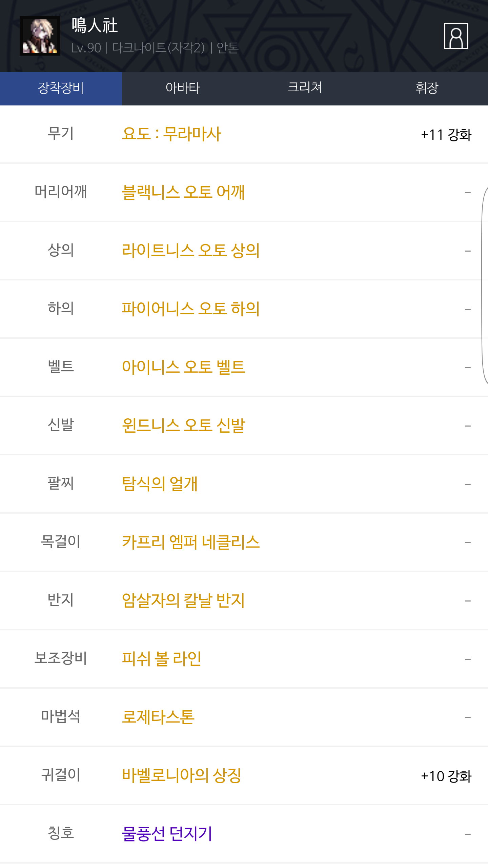Tap 파이어니스 오토 하의 item
Viewport: 488px width, 868px height.
[191, 309]
